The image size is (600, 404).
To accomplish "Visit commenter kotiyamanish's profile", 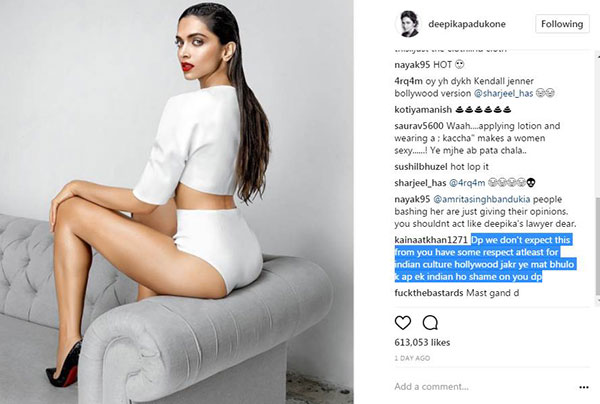I will [423, 110].
